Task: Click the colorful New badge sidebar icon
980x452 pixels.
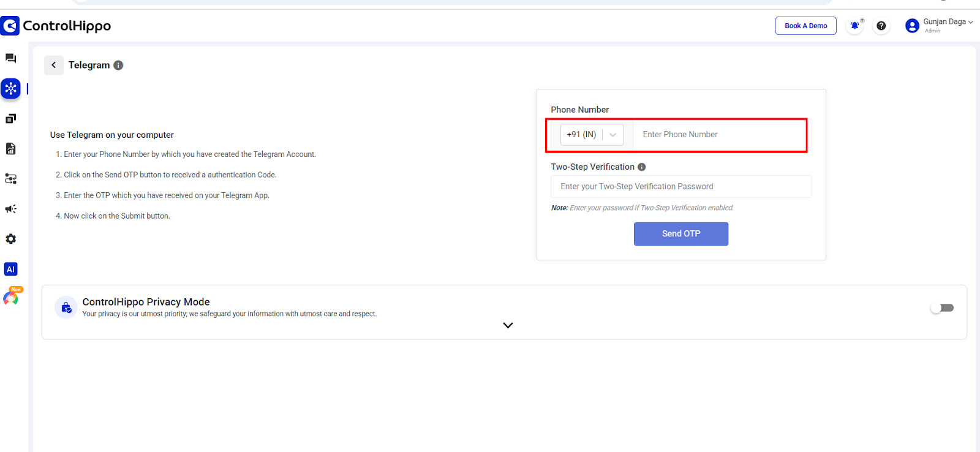Action: click(x=10, y=298)
